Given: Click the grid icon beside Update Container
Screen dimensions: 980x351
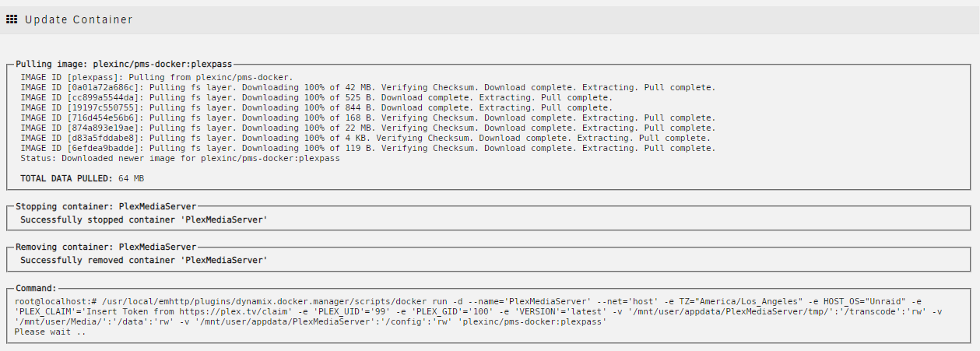Looking at the screenshot, I should point(12,19).
